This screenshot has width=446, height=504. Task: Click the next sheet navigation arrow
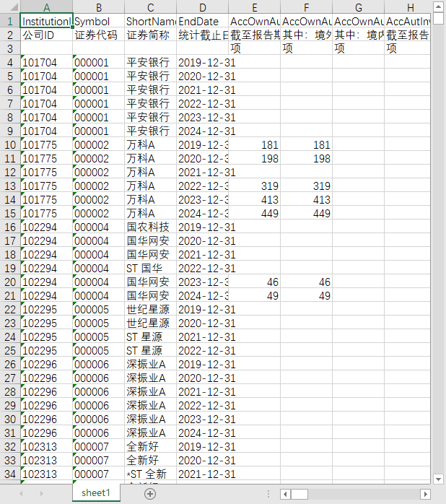point(41,493)
